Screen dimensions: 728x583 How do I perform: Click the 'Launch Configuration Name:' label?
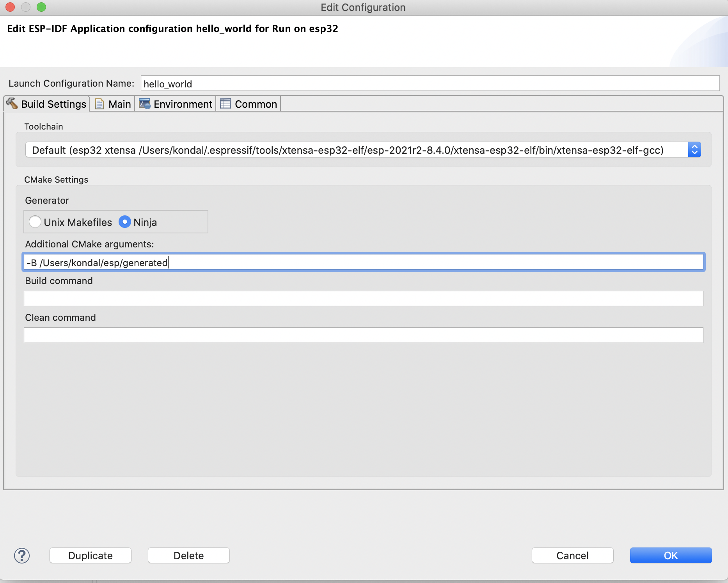tap(71, 84)
